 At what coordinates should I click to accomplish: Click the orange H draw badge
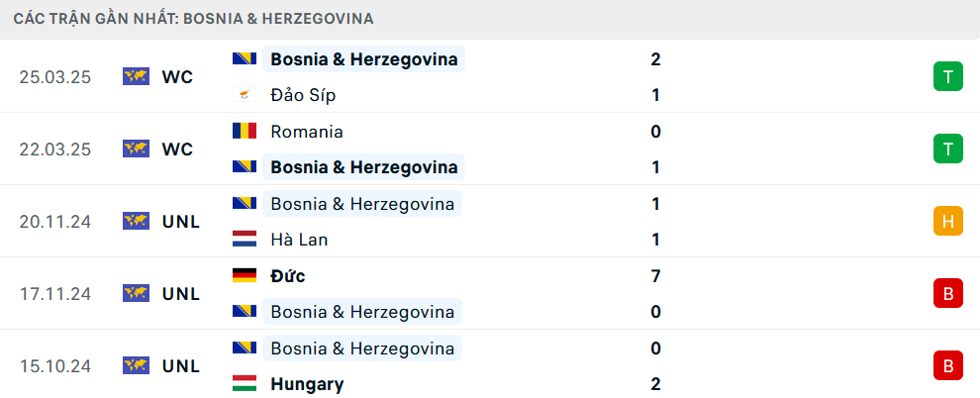(x=948, y=222)
